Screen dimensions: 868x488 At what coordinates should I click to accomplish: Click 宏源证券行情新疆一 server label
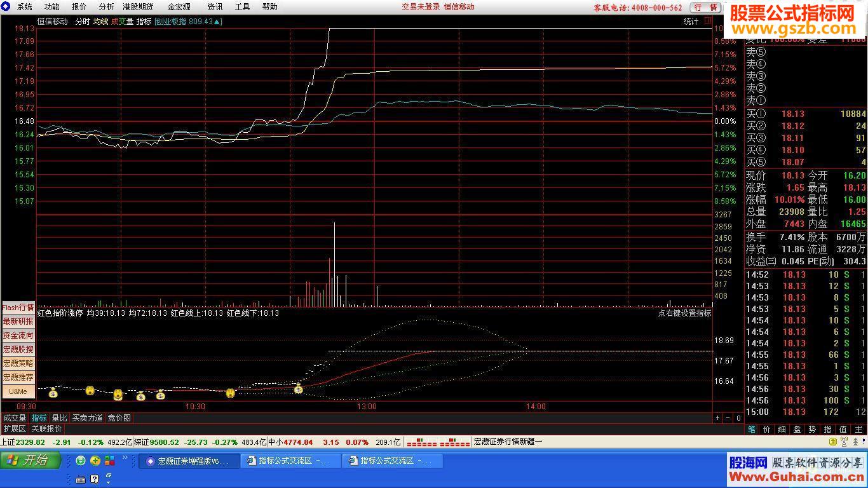tap(508, 442)
